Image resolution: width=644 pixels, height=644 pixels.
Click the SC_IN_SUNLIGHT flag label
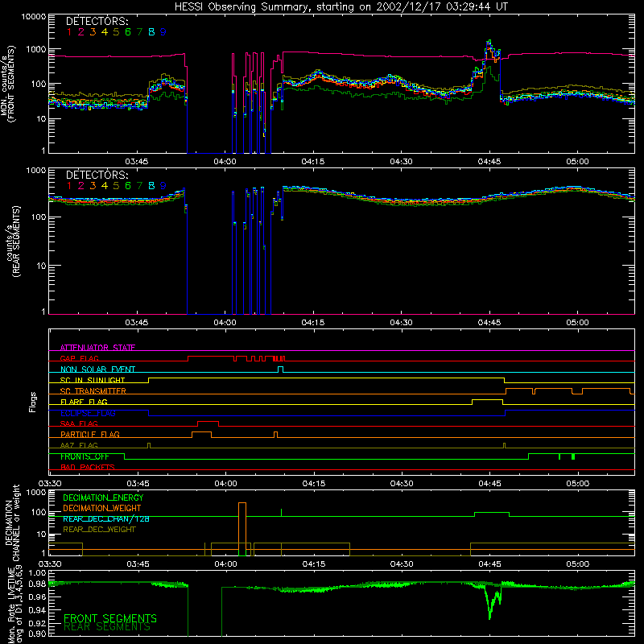93,380
